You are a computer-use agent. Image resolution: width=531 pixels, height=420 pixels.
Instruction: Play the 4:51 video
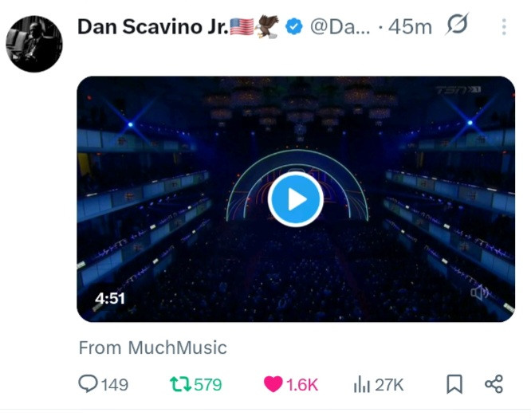295,199
